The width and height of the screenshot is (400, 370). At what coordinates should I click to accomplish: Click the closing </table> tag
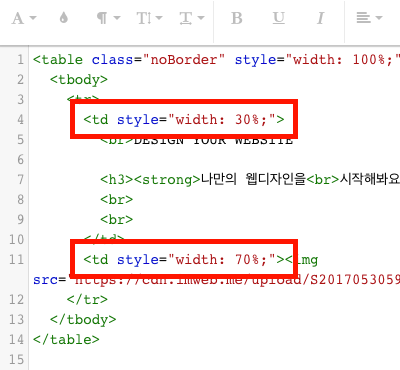pyautogui.click(x=66, y=339)
